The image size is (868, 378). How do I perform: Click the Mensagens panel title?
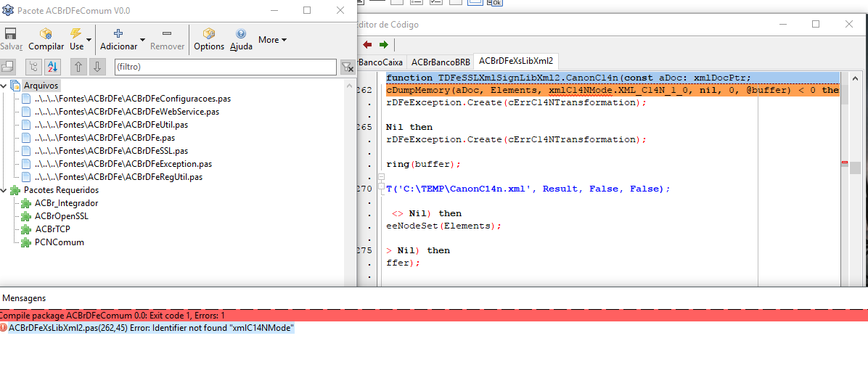25,298
